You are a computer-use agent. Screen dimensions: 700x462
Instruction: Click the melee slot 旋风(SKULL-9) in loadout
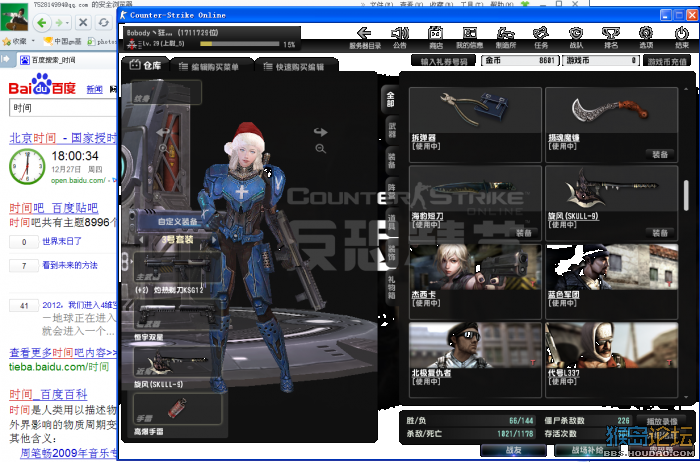(x=178, y=362)
